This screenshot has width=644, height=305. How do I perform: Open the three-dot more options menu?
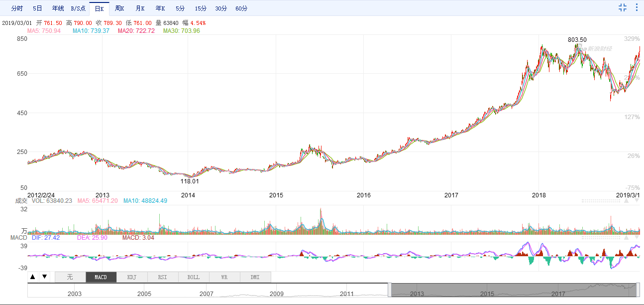(637, 7)
